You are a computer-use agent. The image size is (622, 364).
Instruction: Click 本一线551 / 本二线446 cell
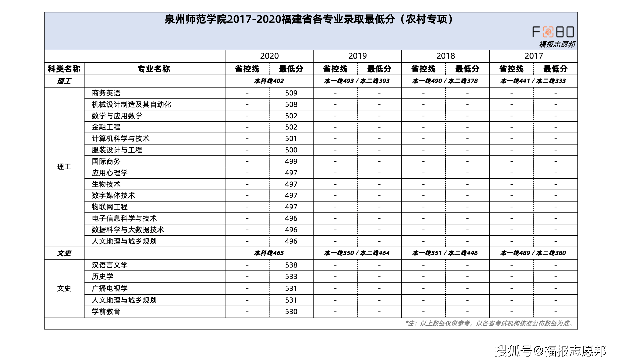(445, 253)
